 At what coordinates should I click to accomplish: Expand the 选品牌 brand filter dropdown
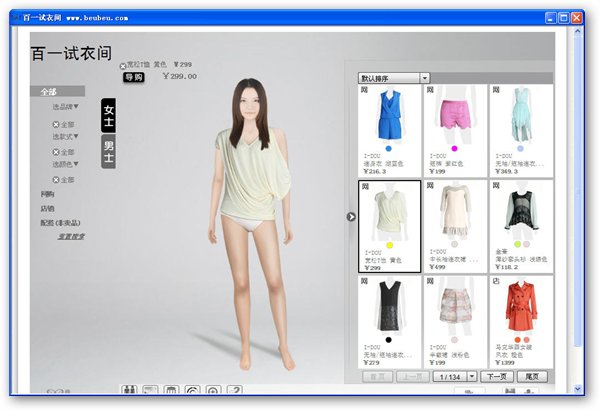66,107
